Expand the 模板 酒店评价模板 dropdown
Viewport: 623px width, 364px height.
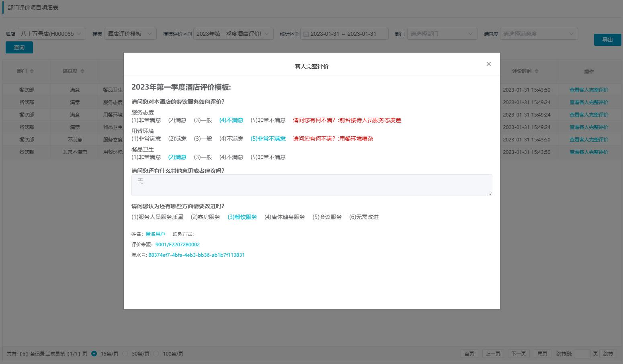(130, 34)
